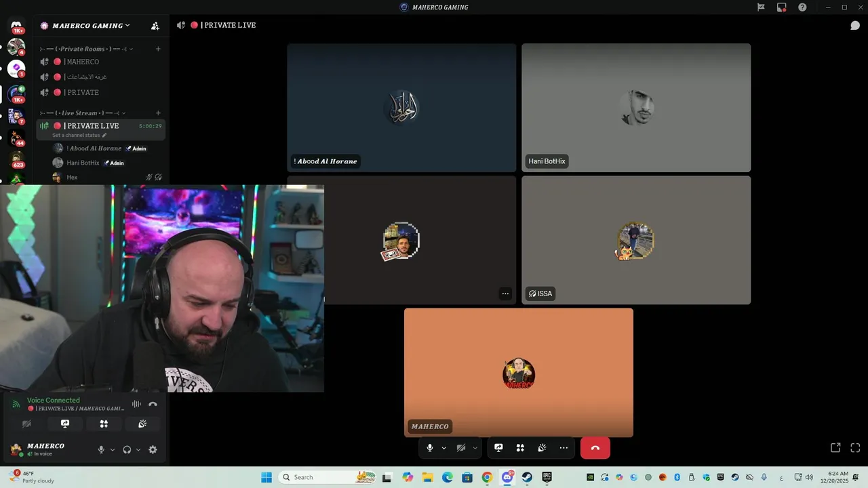Open output device arrow in user panel
The height and width of the screenshot is (488, 868).
[138, 449]
